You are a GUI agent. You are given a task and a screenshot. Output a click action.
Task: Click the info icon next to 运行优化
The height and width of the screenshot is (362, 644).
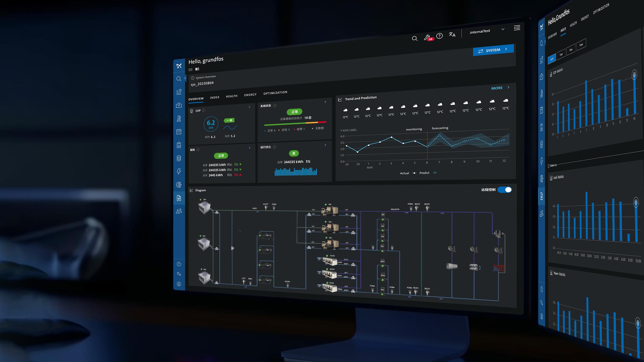[275, 147]
